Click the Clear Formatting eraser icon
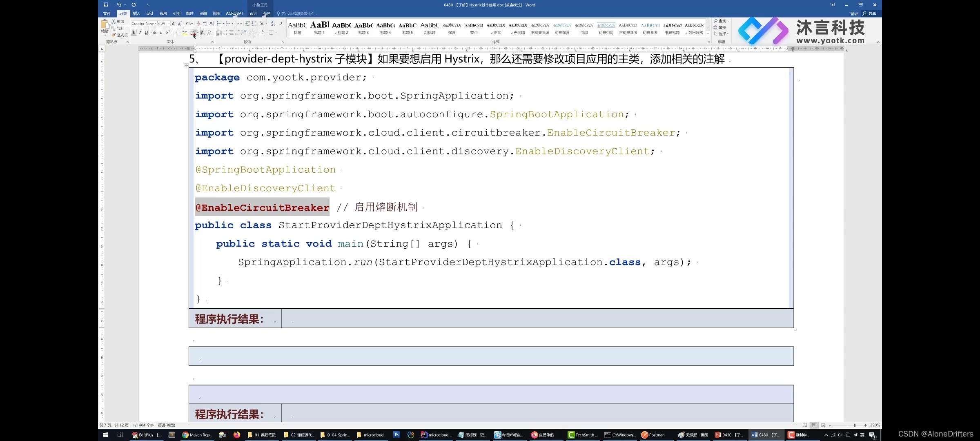Image resolution: width=980 pixels, height=441 pixels. pyautogui.click(x=199, y=24)
